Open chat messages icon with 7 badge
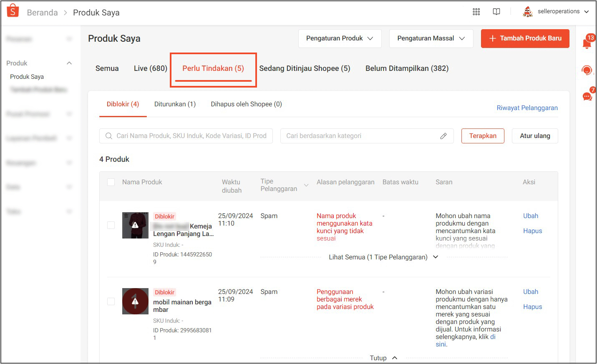The height and width of the screenshot is (364, 597). coord(587,96)
